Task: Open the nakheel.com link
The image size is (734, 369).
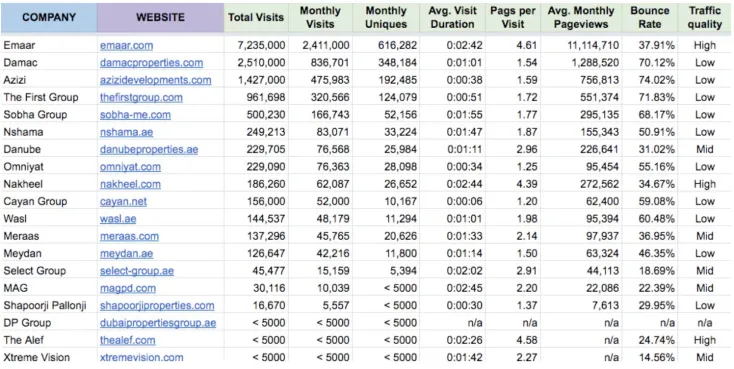Action: [130, 184]
